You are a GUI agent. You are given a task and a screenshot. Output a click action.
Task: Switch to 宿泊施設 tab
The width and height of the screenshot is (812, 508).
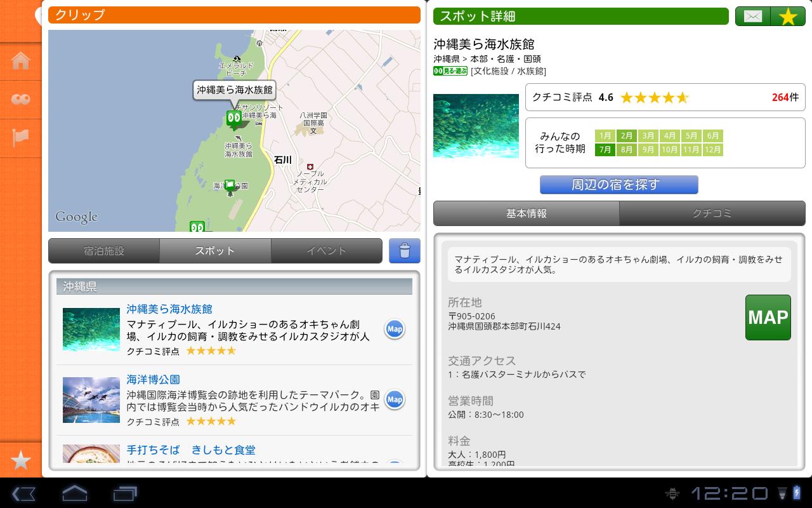[104, 251]
